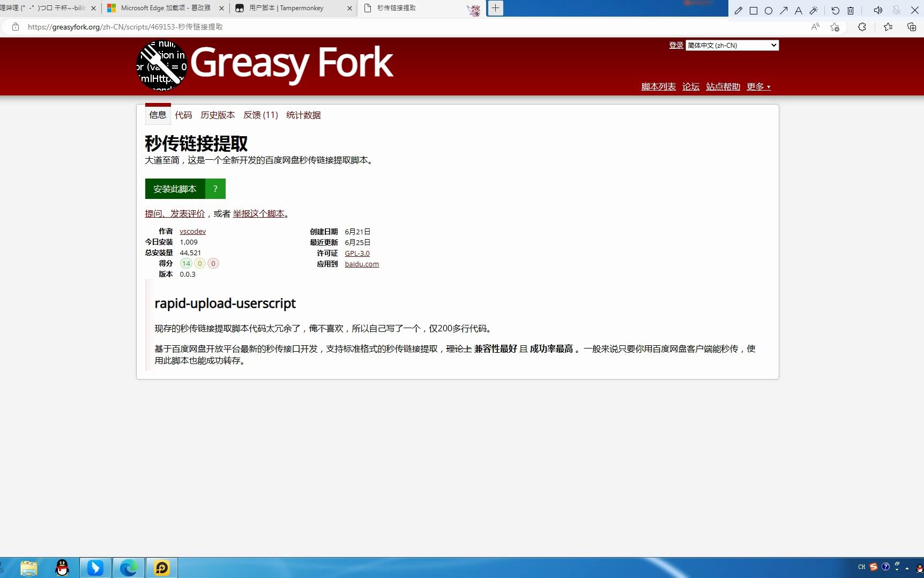Click the 举报这个脚本 report link

click(258, 213)
